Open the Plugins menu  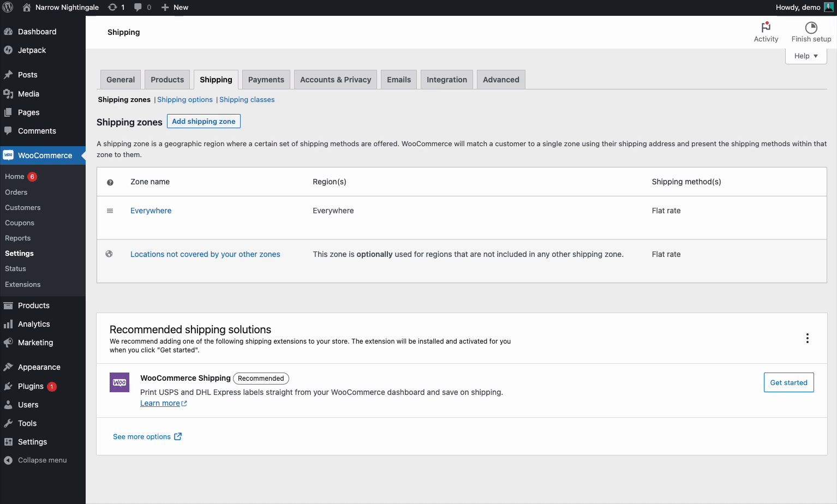(x=43, y=386)
